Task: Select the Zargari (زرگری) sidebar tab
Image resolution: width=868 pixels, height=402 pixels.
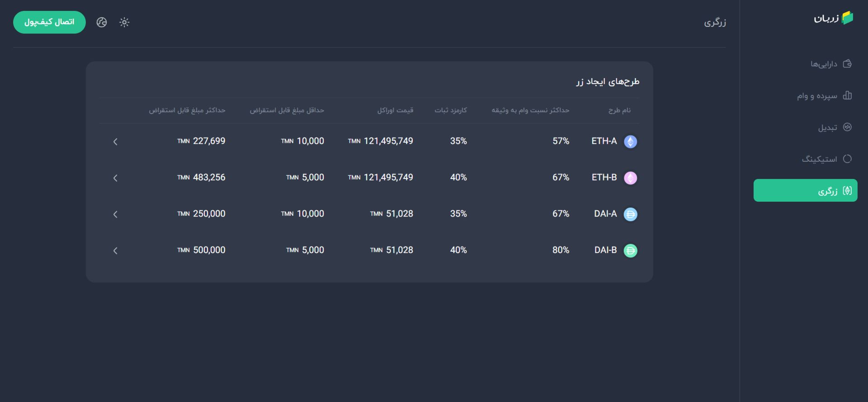Action: 805,190
